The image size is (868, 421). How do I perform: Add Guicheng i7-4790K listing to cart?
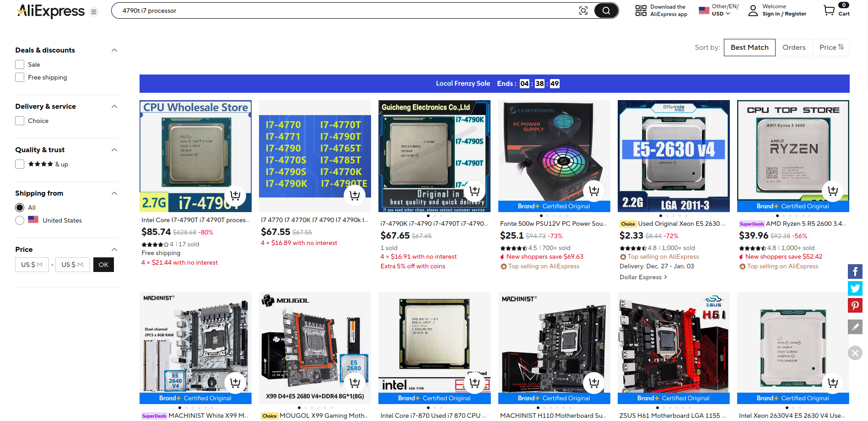(474, 190)
